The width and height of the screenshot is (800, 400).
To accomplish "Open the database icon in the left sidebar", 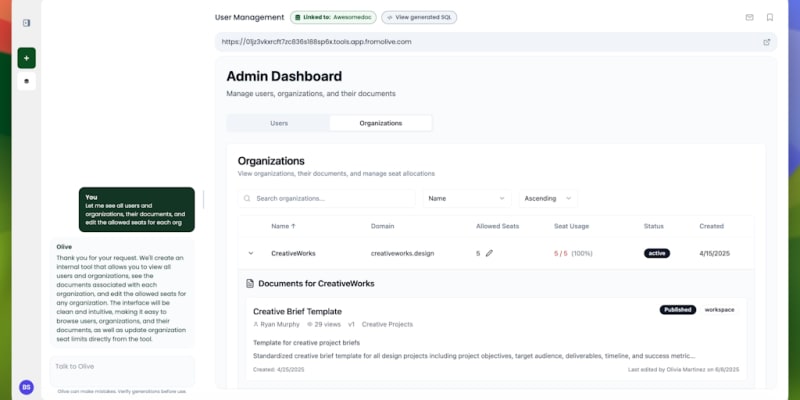I will tap(27, 80).
